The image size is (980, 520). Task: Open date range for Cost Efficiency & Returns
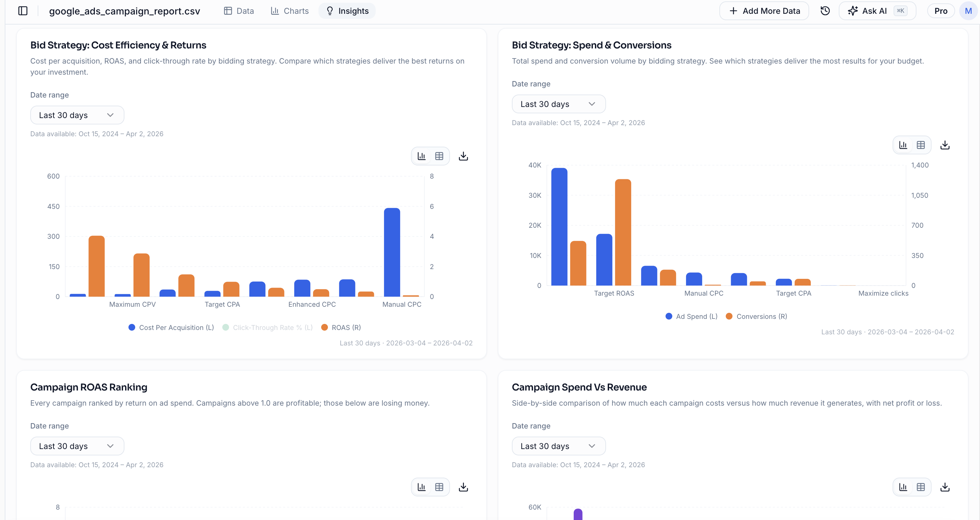tap(77, 115)
